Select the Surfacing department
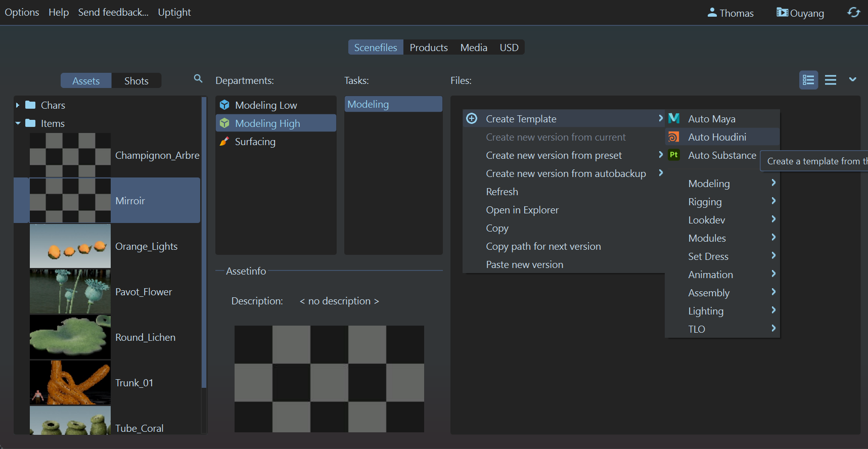 (255, 142)
